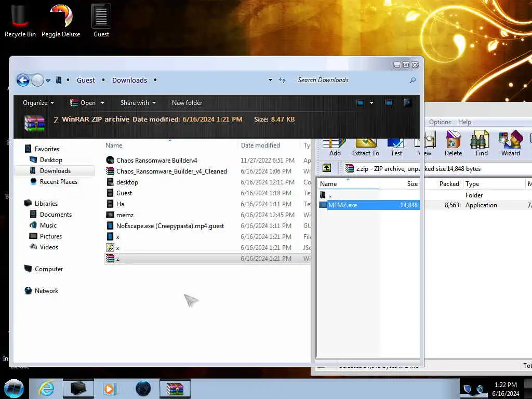Click the Find icon in WinRAR
The width and height of the screenshot is (532, 399).
[x=482, y=144]
